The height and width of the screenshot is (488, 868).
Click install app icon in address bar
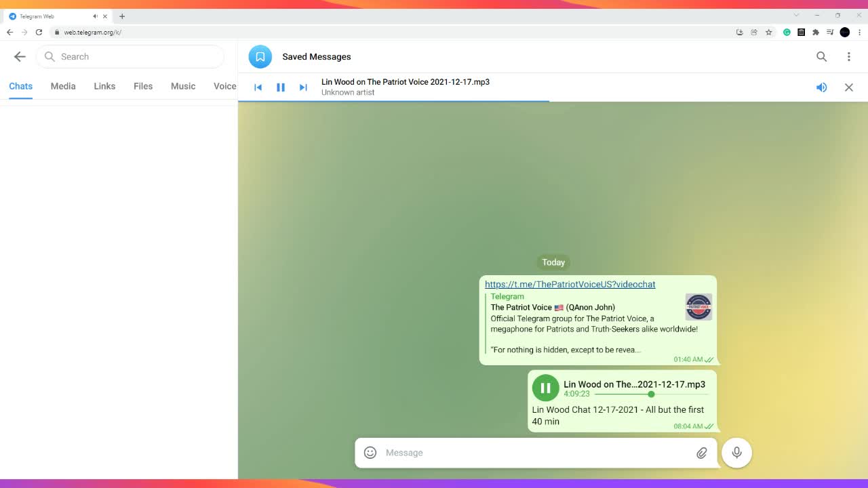739,32
